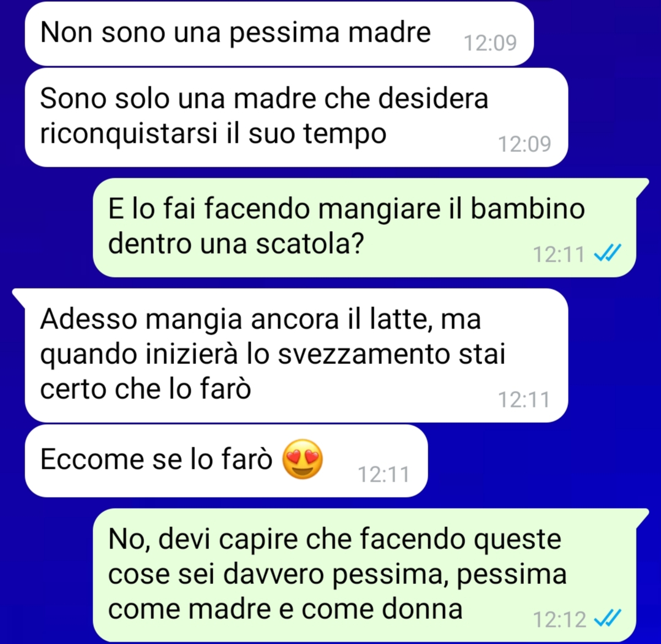The image size is (661, 644).
Task: Tap the word 'scatola?' in the sent message
Action: coord(310,244)
